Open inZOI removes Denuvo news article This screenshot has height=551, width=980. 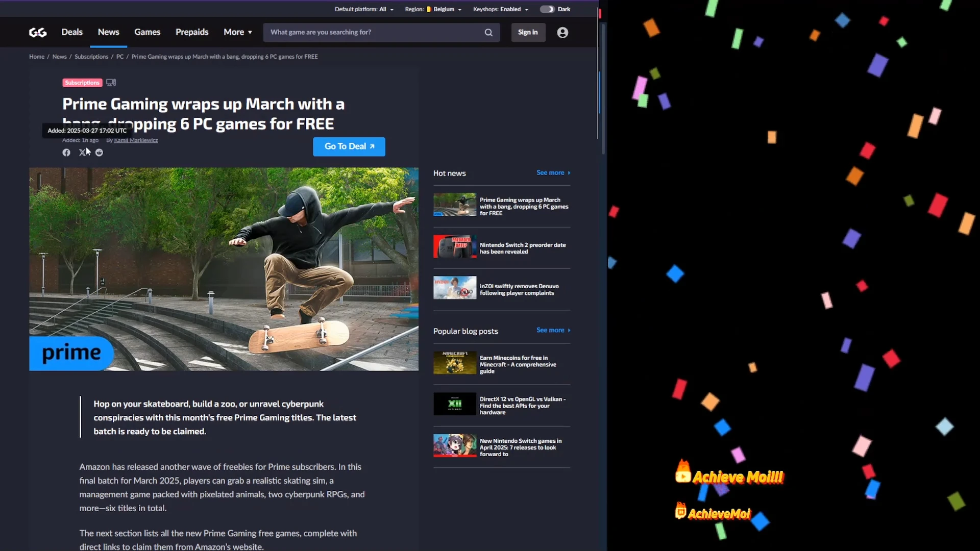coord(519,290)
